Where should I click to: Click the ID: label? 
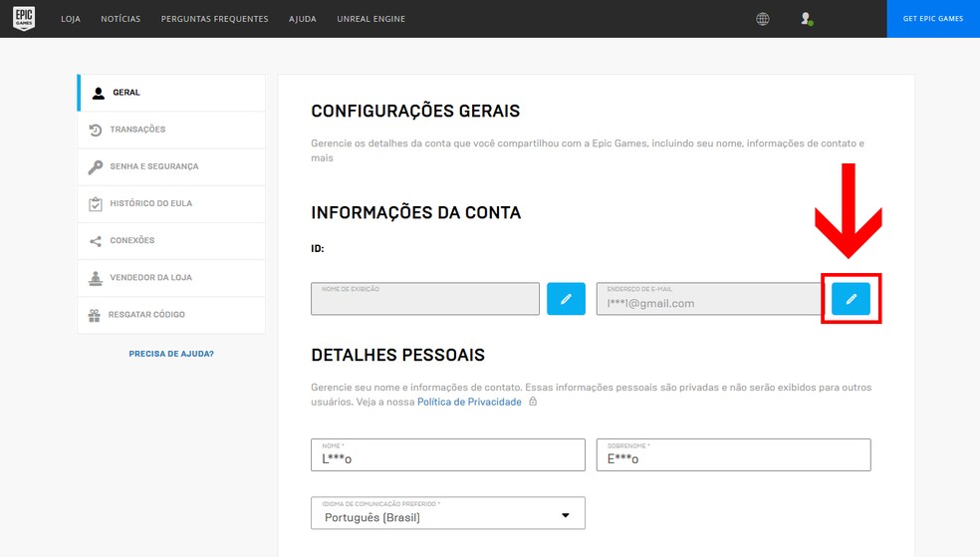[318, 249]
